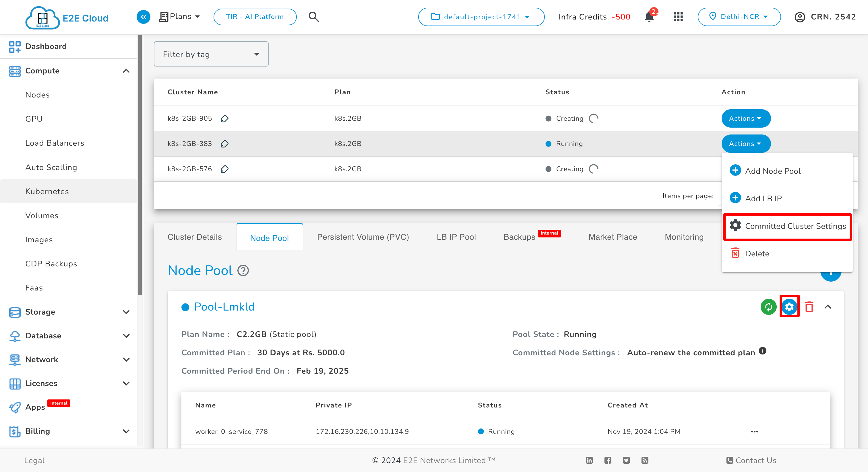Open Images in sidebar
This screenshot has width=868, height=472.
coord(69,240)
